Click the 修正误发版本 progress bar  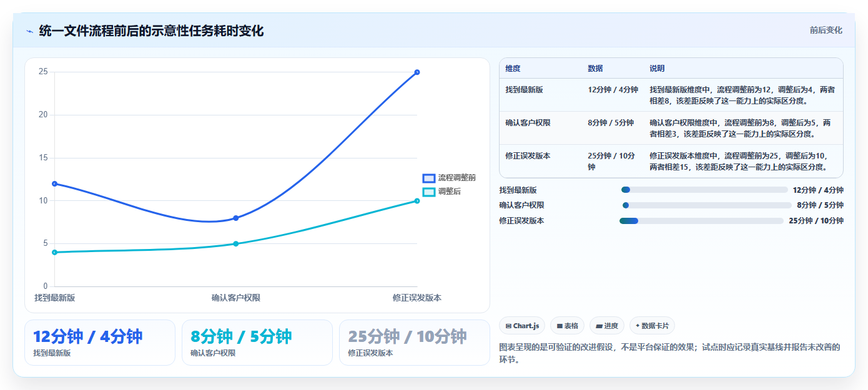tap(701, 221)
